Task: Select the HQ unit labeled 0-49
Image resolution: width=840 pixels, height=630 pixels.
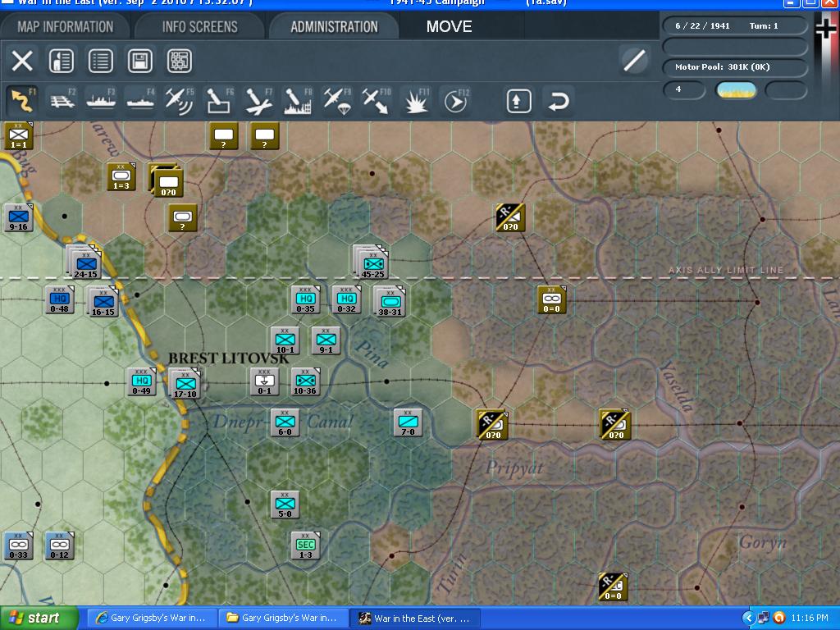Action: point(141,381)
